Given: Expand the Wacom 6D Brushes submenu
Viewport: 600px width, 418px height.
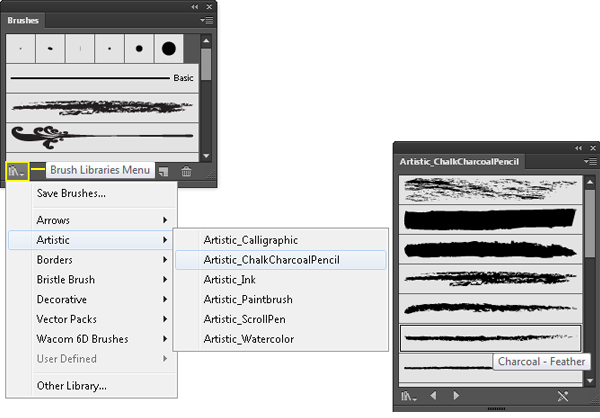Looking at the screenshot, I should pos(92,339).
